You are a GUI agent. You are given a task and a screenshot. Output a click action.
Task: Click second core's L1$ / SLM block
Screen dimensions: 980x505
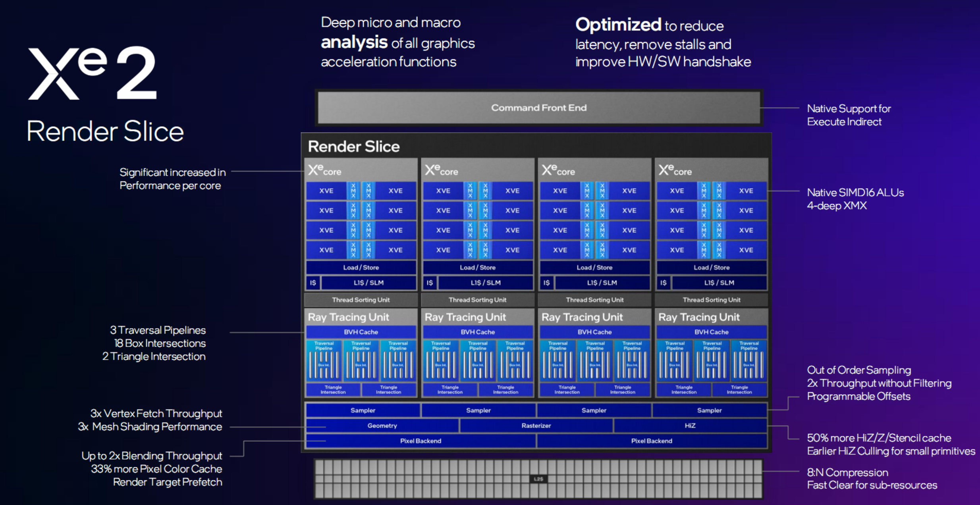point(486,283)
